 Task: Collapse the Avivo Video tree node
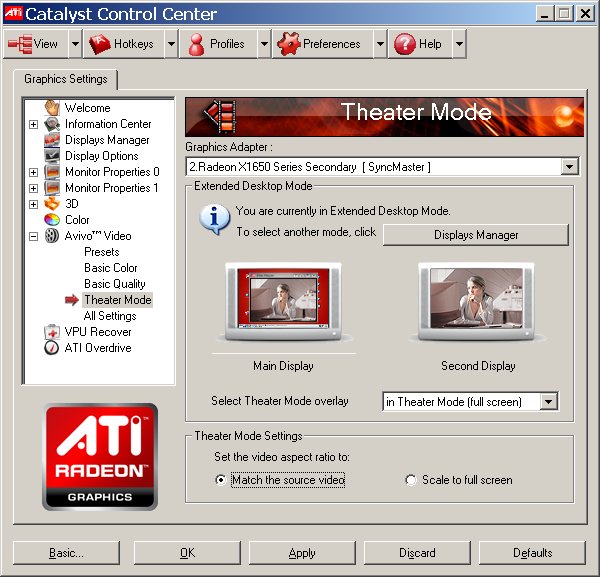(34, 236)
